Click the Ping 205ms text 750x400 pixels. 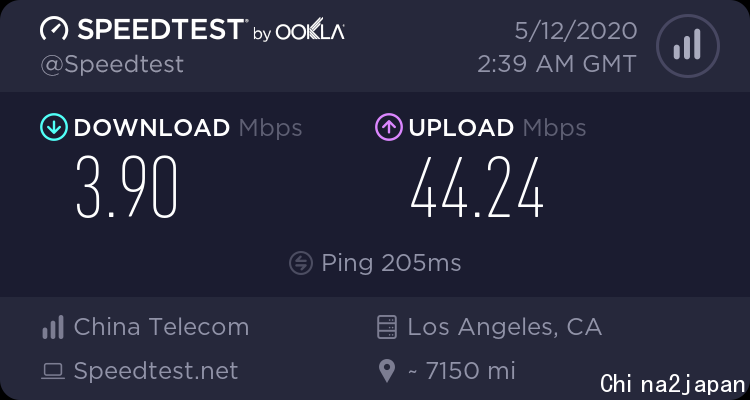(x=391, y=263)
